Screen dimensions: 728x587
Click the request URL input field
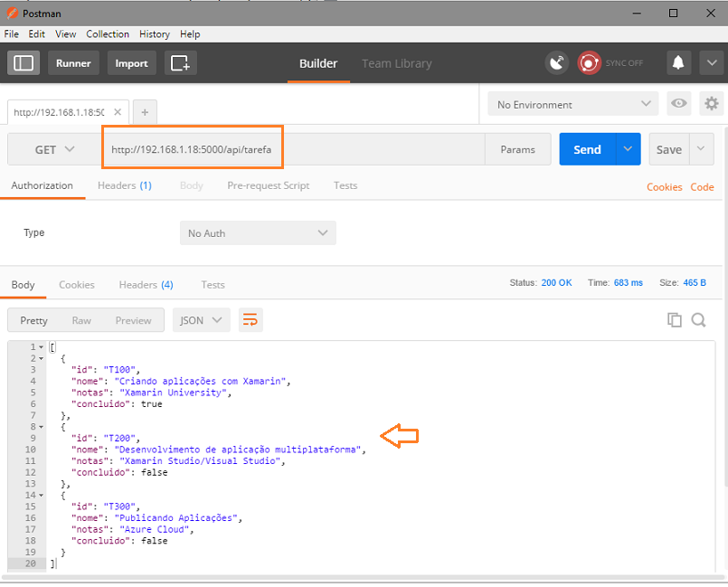293,149
